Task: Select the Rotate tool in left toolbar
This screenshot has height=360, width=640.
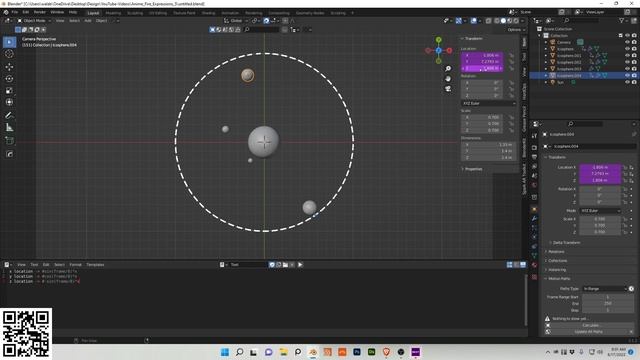Action: click(x=9, y=79)
